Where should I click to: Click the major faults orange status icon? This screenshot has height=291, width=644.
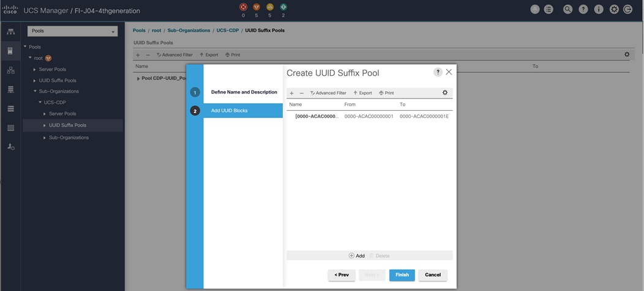pos(256,7)
